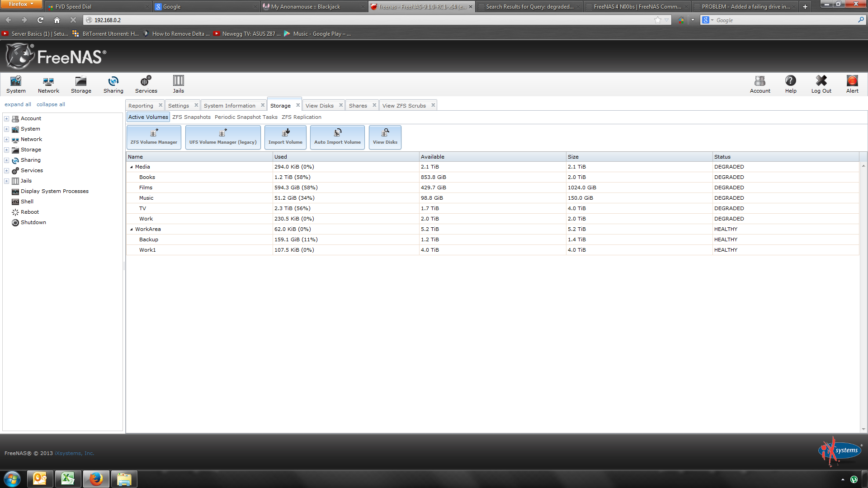The height and width of the screenshot is (488, 868).
Task: Select Shell in the sidebar tree
Action: 27,202
